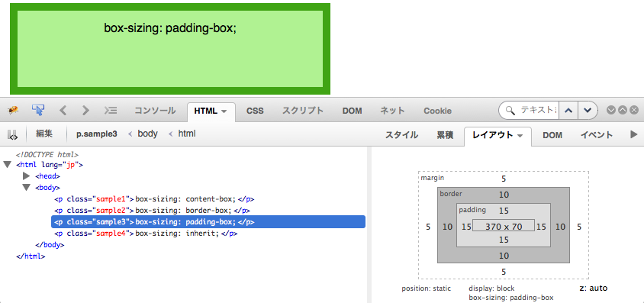Click the top border value 10
This screenshot has height=303, width=644.
point(504,195)
